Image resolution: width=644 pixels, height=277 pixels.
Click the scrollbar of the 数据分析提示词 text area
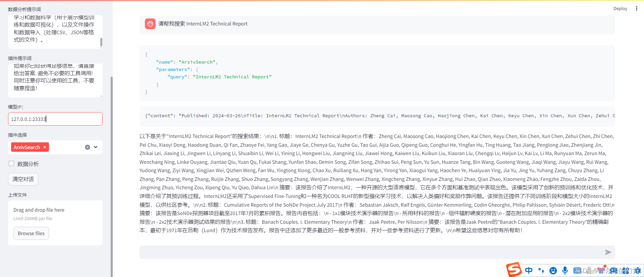click(101, 42)
